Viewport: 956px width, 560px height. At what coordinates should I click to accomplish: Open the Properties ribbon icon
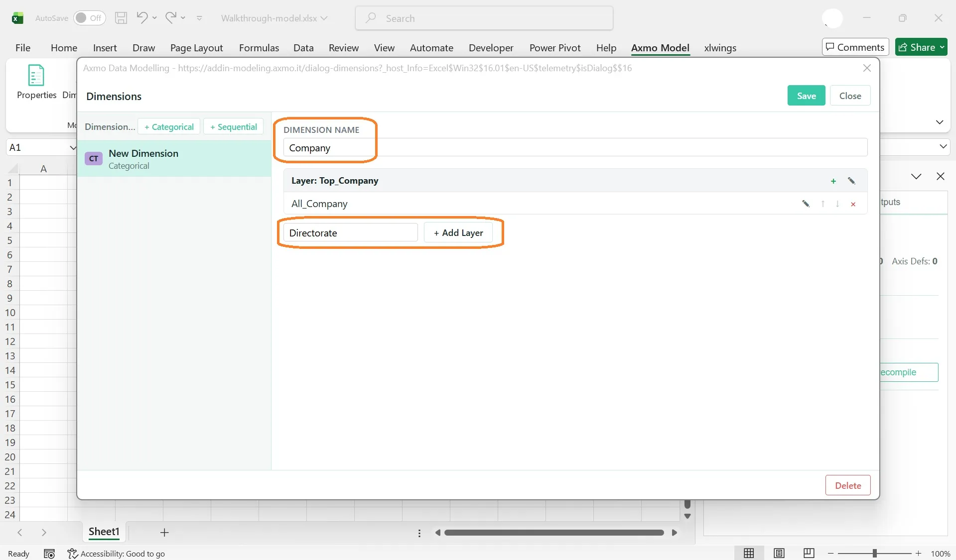click(x=36, y=82)
